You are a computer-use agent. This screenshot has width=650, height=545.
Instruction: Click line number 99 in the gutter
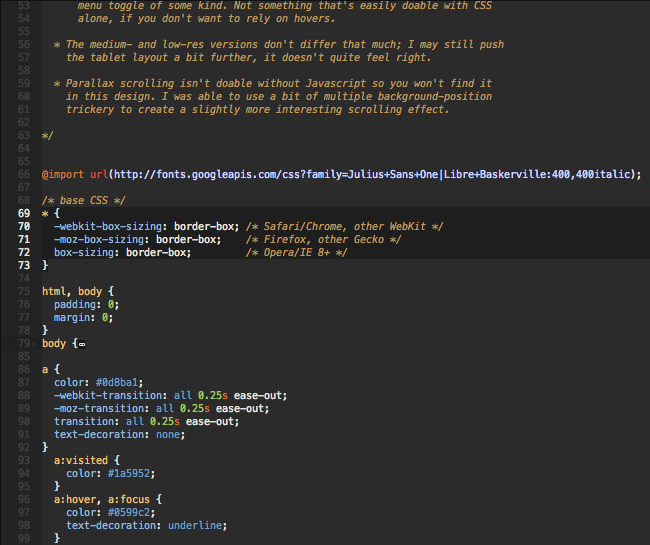tap(24, 538)
